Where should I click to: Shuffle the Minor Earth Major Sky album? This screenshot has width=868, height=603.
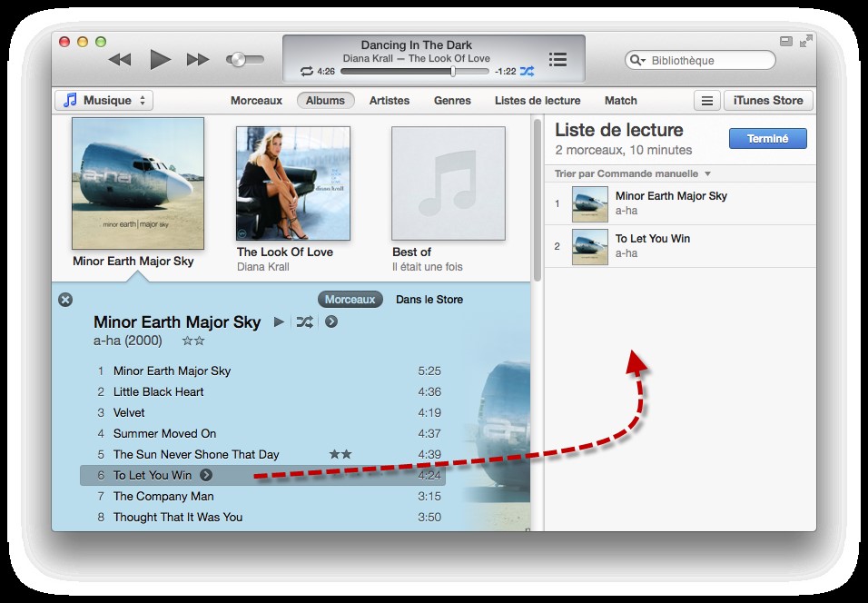click(305, 321)
